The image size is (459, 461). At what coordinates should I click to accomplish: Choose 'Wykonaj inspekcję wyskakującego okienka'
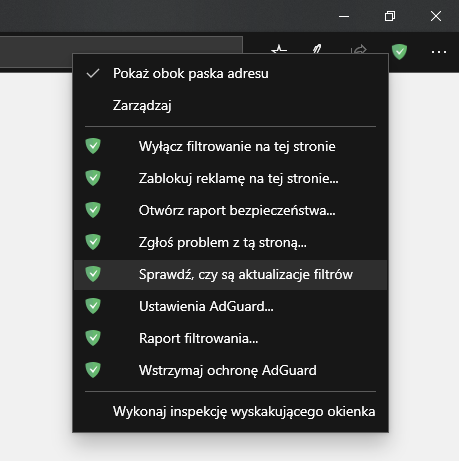[230, 411]
